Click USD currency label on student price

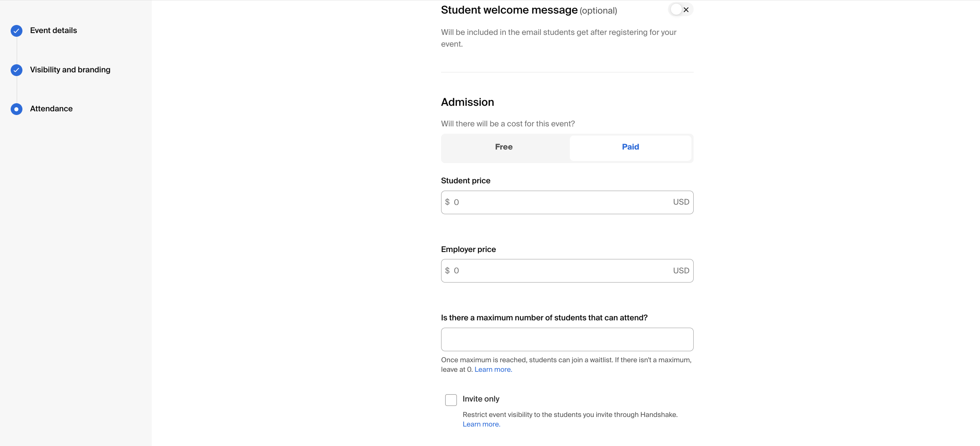coord(681,202)
